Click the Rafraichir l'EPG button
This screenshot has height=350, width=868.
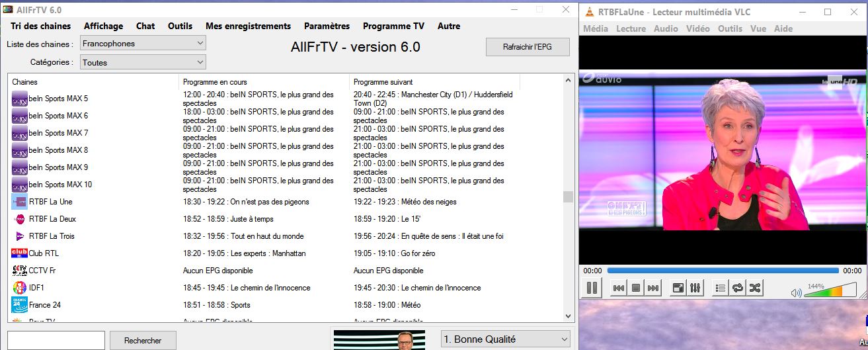[527, 47]
